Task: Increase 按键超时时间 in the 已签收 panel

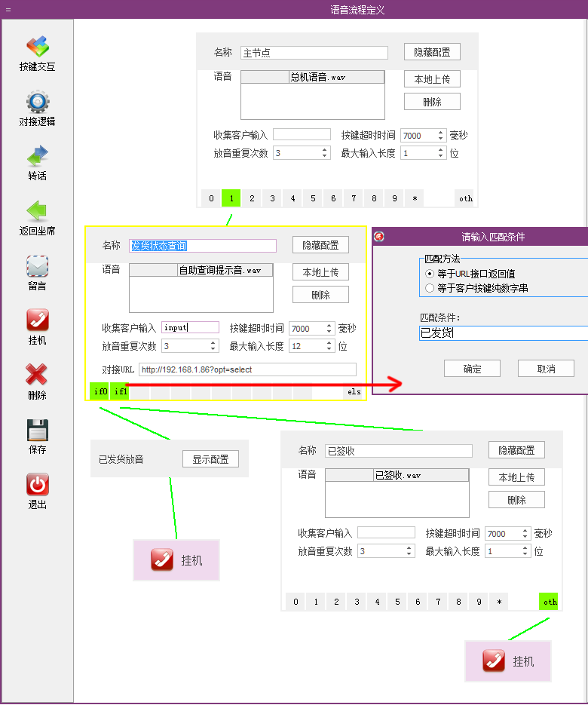Action: (x=525, y=530)
